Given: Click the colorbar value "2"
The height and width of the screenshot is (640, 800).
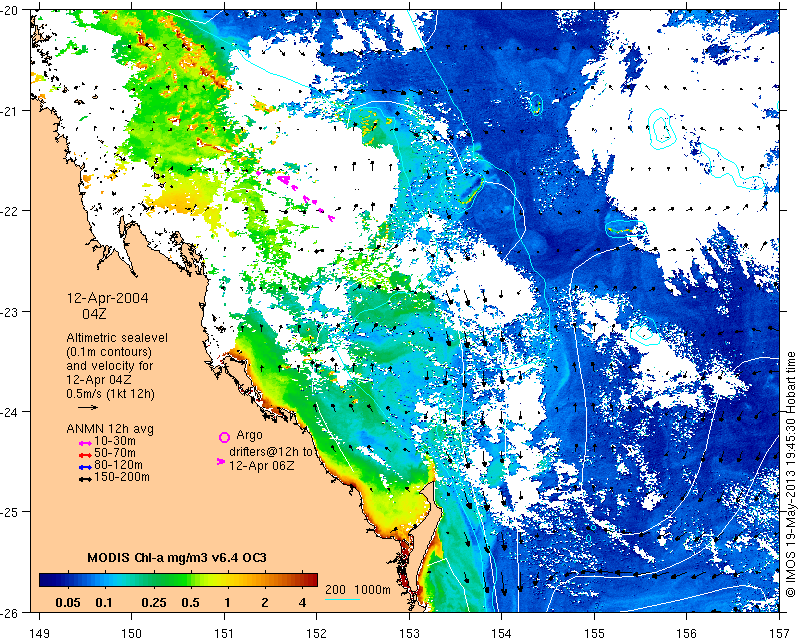Looking at the screenshot, I should [x=265, y=603].
